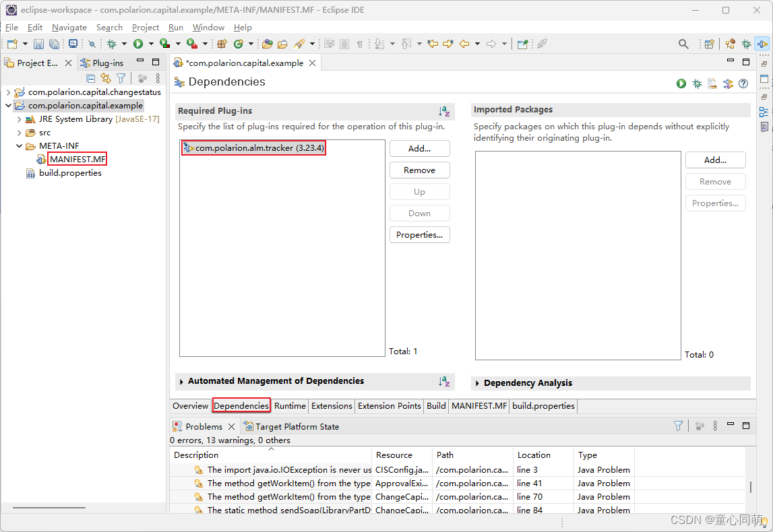
Task: Click the New wizard toolbar icon
Action: 12,44
